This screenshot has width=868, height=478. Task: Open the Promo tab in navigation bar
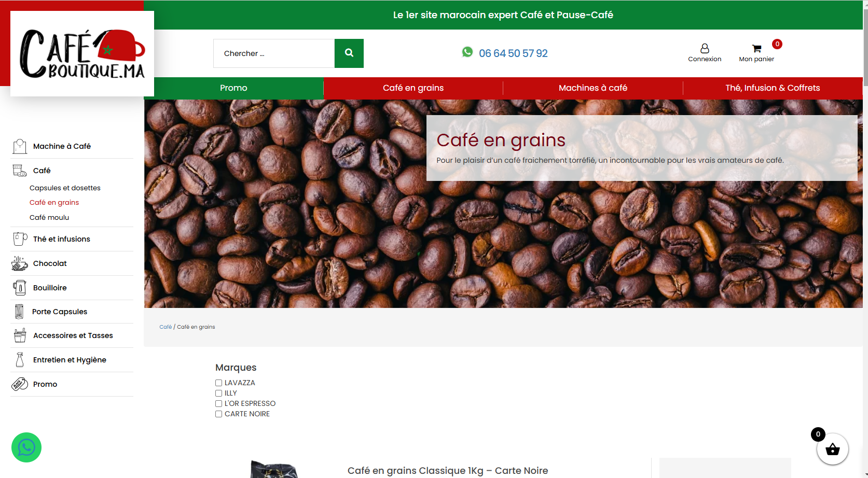pyautogui.click(x=233, y=88)
